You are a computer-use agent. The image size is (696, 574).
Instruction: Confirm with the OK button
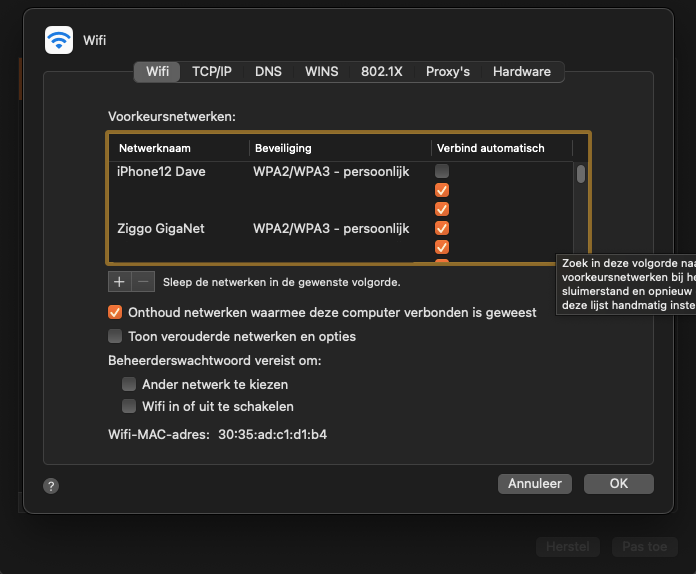[x=618, y=484]
